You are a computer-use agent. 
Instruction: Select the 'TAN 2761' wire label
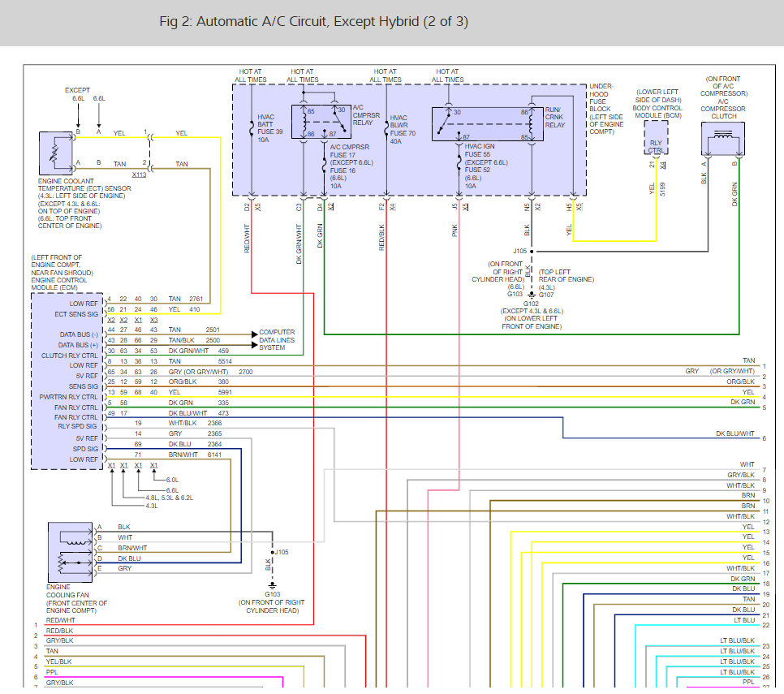tap(186, 299)
